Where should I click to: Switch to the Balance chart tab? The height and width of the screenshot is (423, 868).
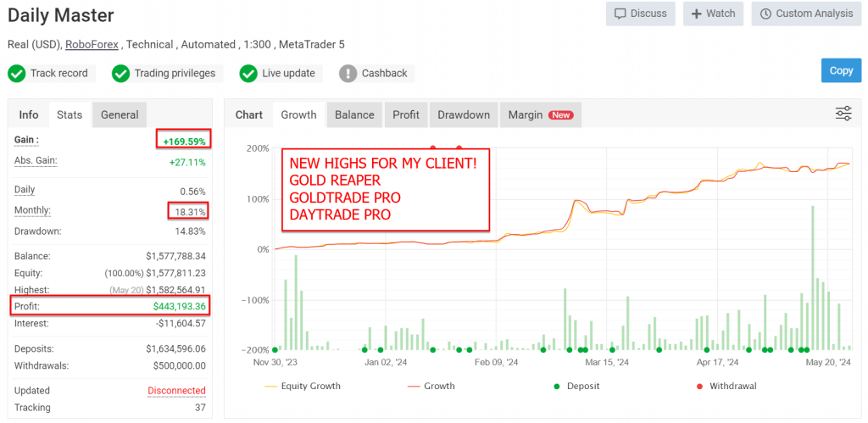coord(354,115)
